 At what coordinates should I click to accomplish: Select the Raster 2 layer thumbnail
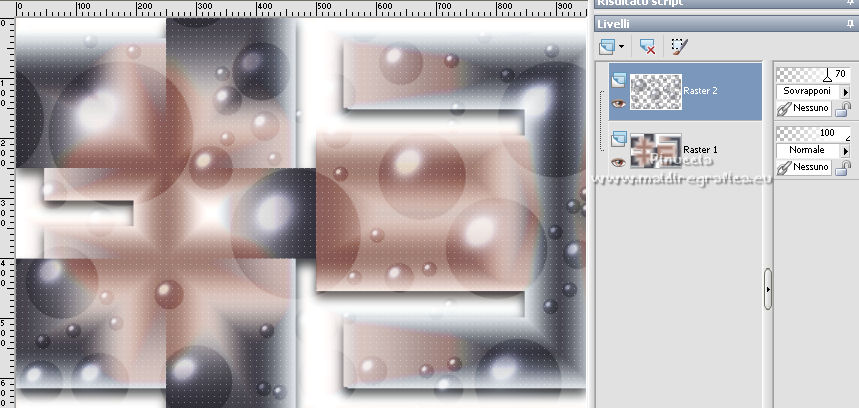656,91
